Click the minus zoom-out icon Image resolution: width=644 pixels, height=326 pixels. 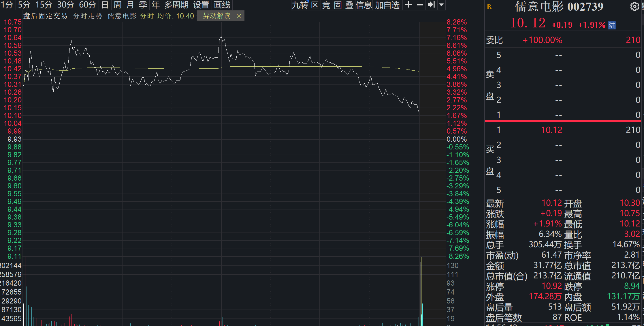click(420, 5)
